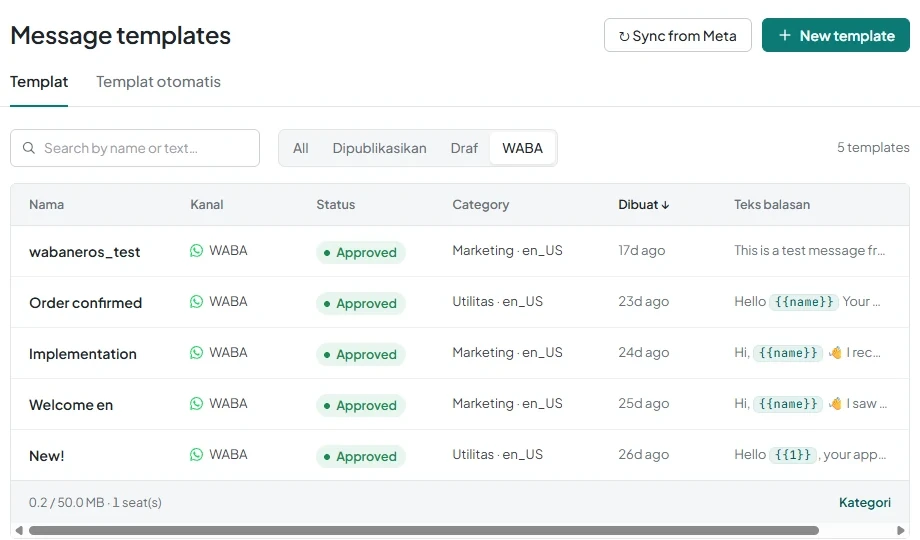Open the Welcome en template
This screenshot has height=540, width=920.
click(71, 405)
